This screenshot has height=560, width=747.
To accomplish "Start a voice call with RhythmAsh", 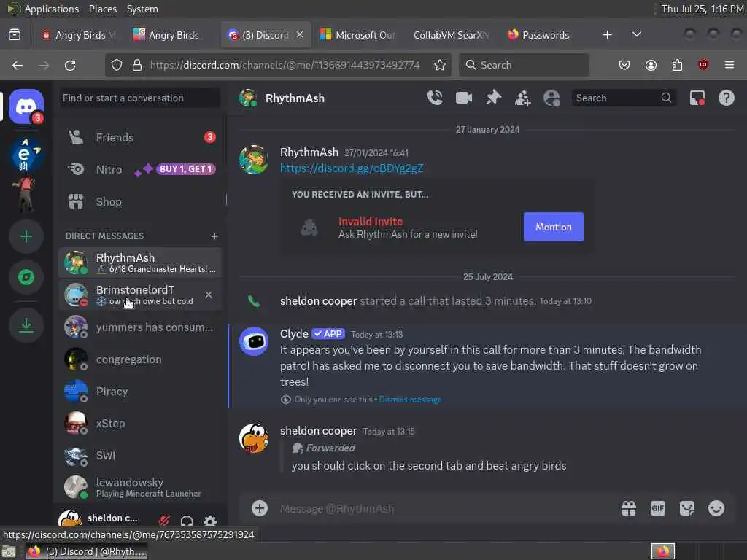I will (x=435, y=98).
